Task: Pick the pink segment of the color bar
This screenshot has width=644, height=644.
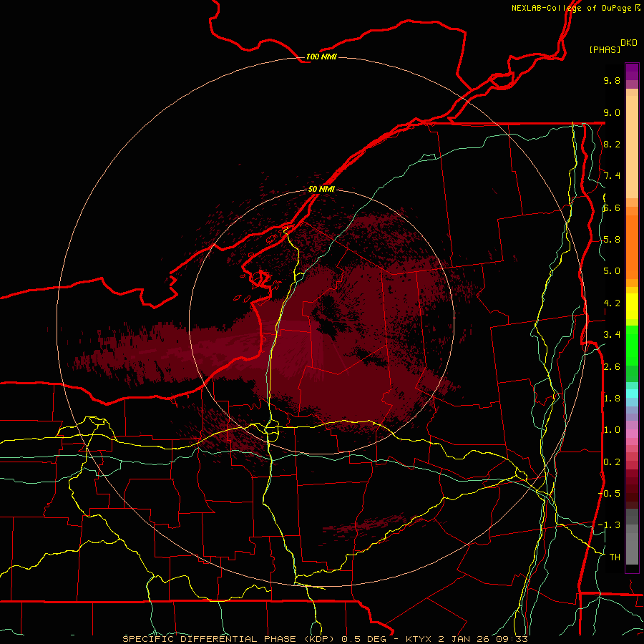Action: click(632, 434)
